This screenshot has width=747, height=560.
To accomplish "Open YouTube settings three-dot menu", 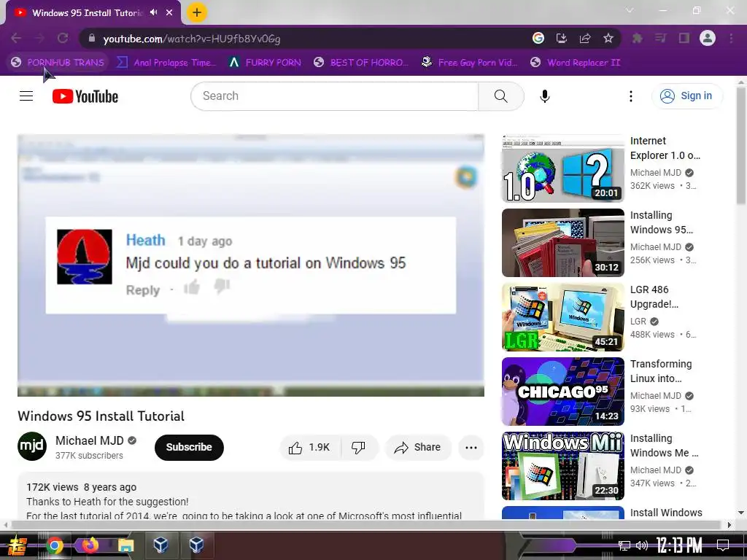I will [631, 96].
